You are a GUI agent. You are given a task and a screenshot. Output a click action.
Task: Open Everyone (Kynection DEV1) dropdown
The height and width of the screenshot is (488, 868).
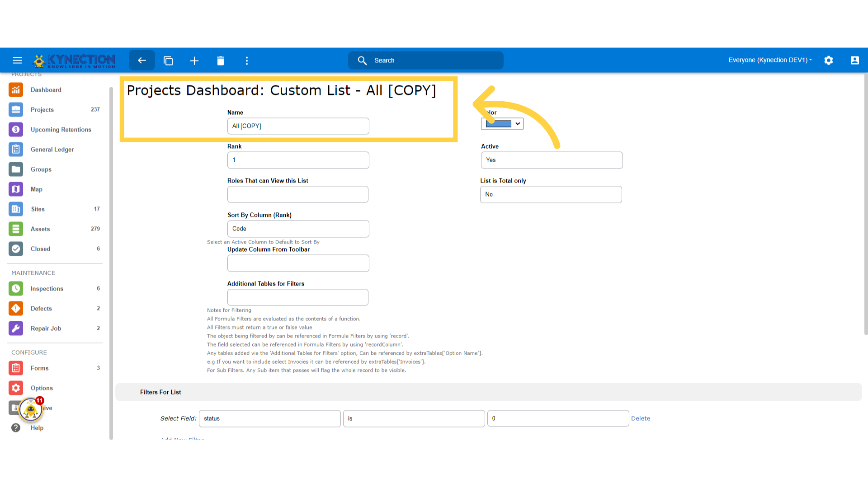click(770, 60)
